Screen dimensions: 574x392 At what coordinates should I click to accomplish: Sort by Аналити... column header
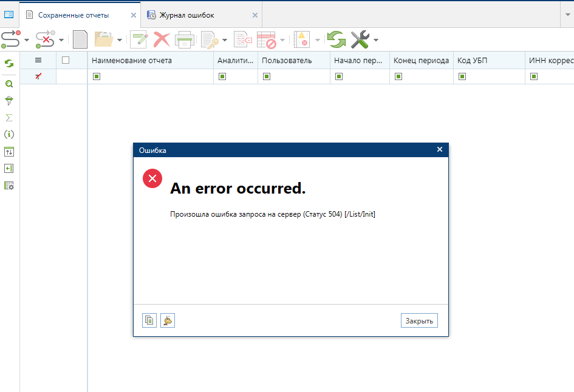236,60
